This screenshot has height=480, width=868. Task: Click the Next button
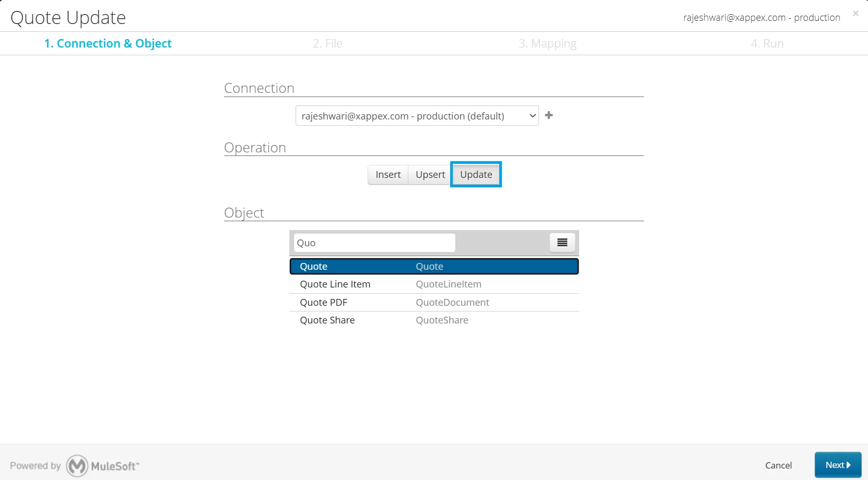[838, 465]
